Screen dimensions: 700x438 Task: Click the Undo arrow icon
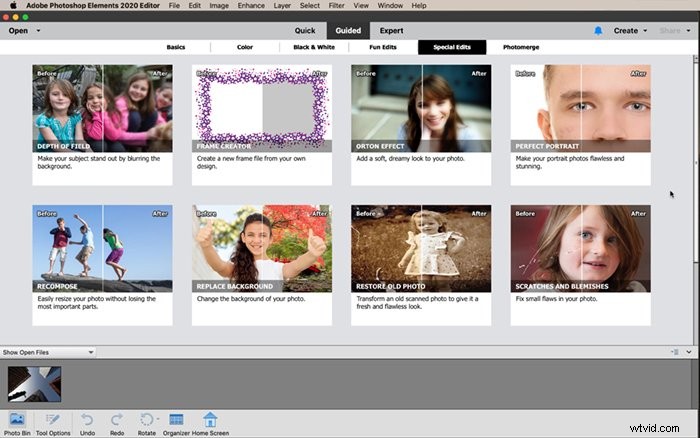point(87,421)
